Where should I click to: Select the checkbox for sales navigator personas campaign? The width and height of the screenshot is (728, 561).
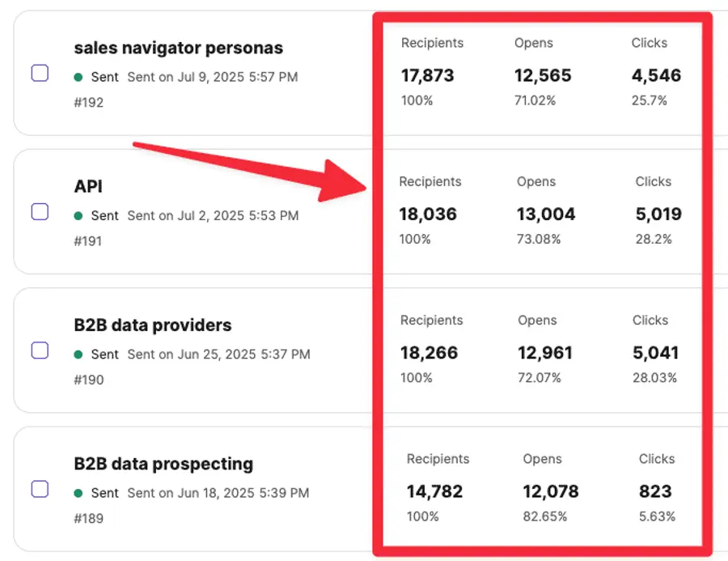(x=40, y=73)
